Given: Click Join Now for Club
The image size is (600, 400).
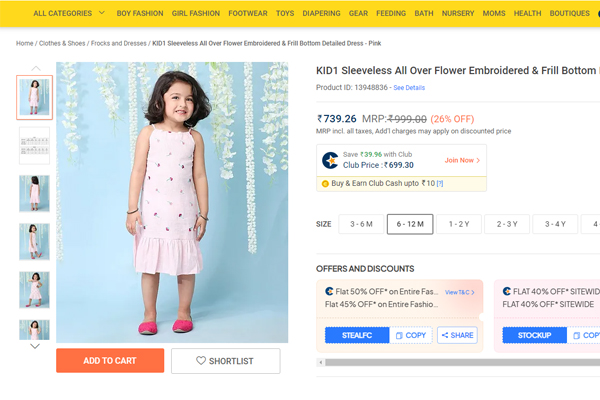Looking at the screenshot, I should (462, 160).
